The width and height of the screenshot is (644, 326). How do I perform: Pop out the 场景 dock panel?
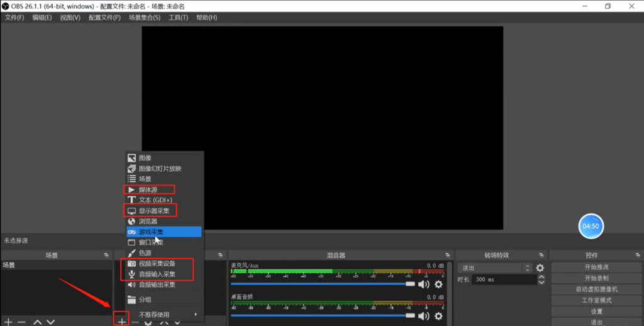(x=106, y=256)
